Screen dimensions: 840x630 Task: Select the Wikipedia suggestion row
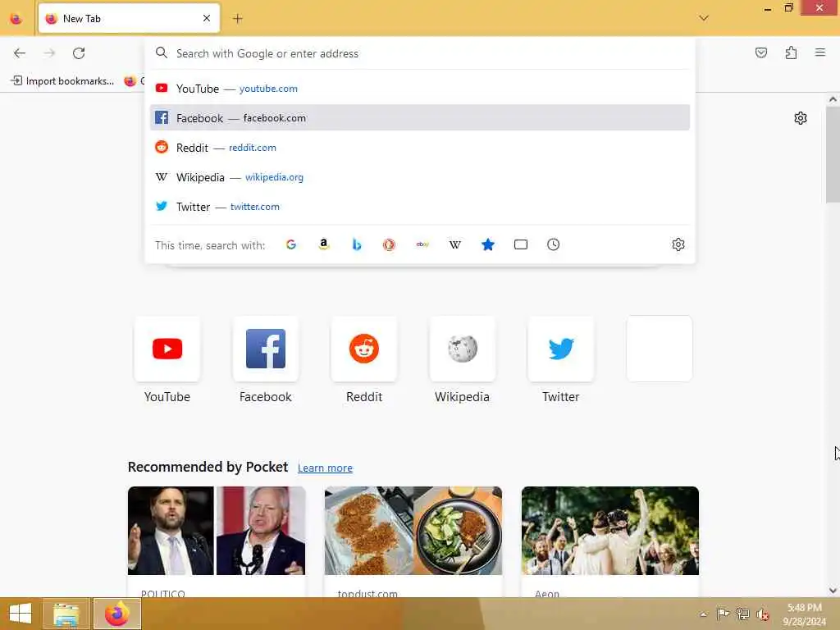click(420, 177)
